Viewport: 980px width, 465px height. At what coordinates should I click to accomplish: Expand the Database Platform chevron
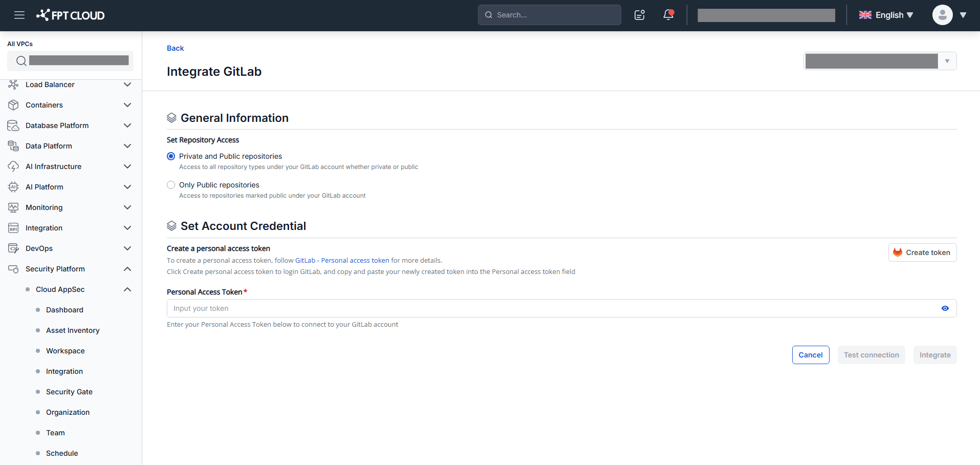coord(127,125)
